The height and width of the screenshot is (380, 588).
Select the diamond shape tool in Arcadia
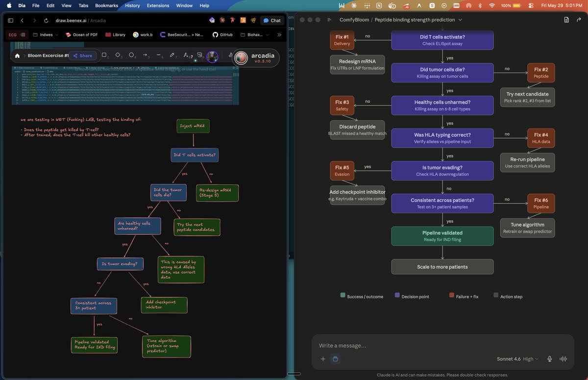click(118, 55)
